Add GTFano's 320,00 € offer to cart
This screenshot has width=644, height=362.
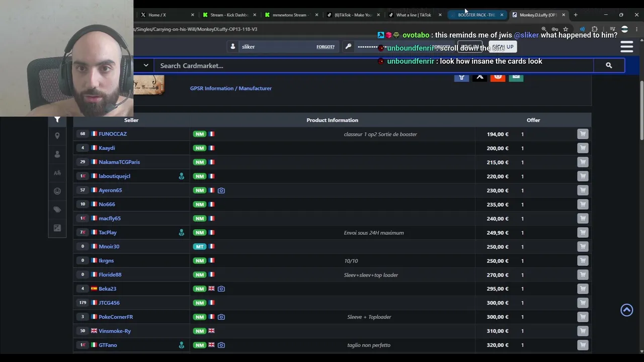583,345
